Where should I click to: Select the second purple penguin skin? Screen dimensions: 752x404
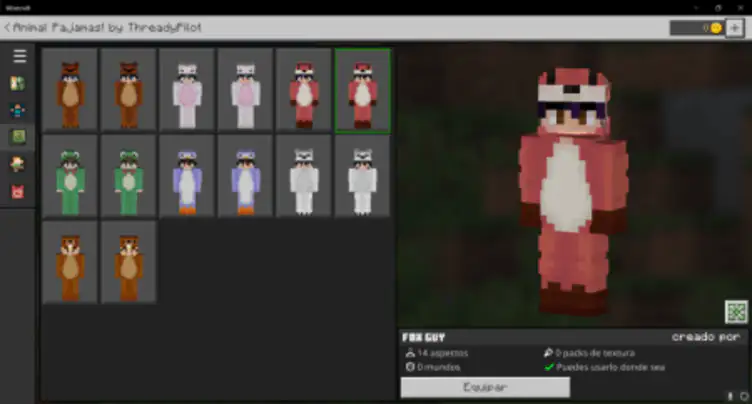point(246,176)
